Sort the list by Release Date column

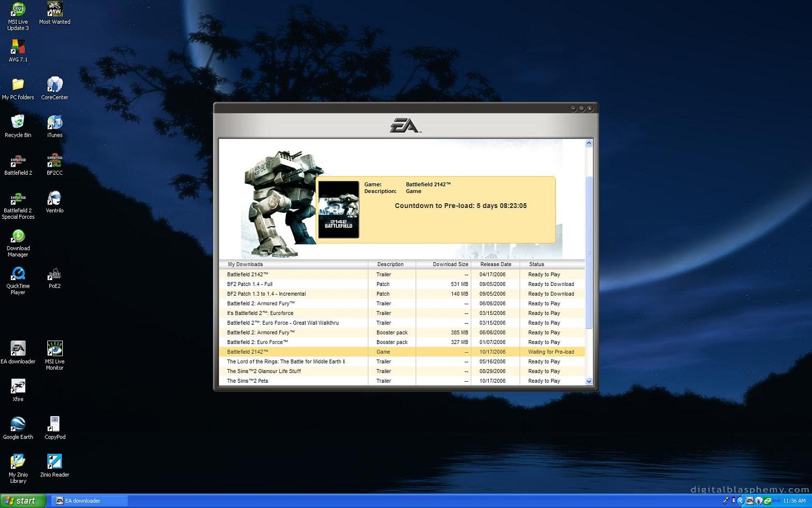point(495,264)
